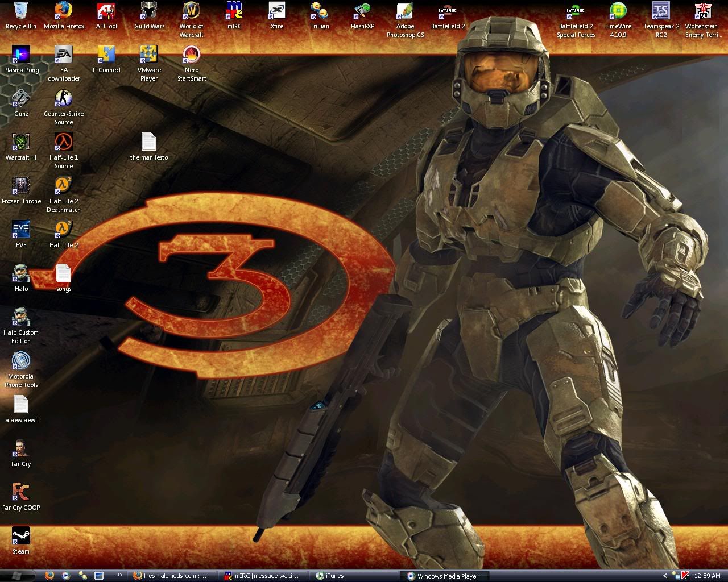Select the Gunz desktop icon

coord(21,103)
